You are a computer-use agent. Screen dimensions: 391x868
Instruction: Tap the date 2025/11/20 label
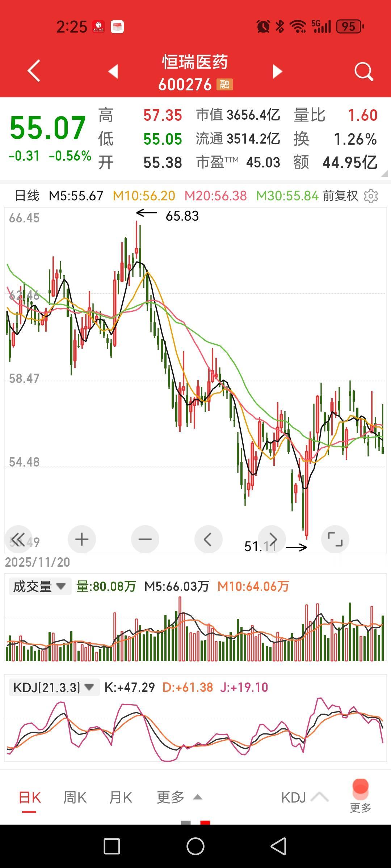pos(37,562)
